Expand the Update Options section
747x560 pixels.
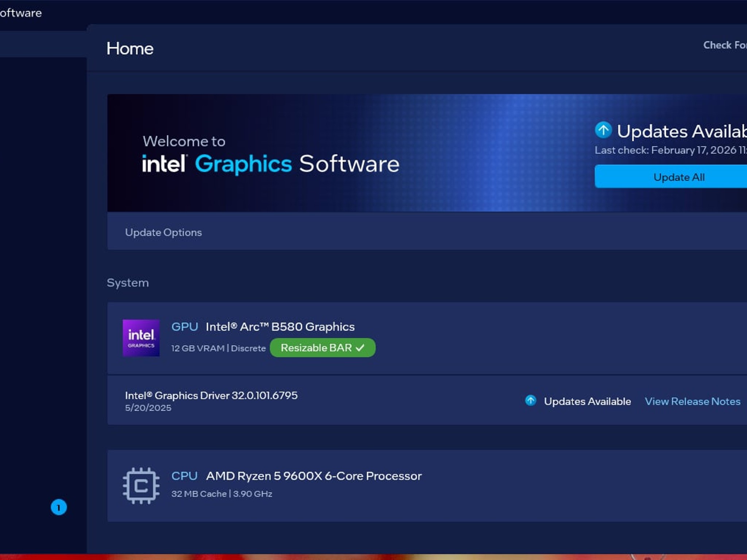[x=427, y=232]
